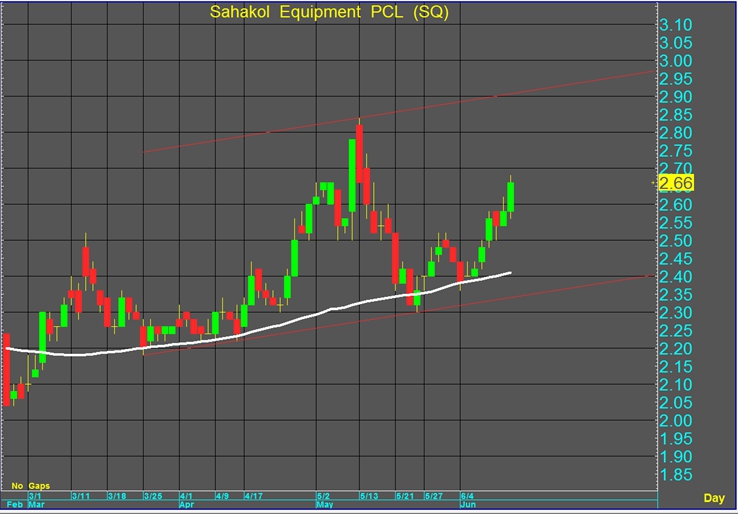Click the chart title Sahakol Equipment PCL (SQ)

click(x=329, y=12)
